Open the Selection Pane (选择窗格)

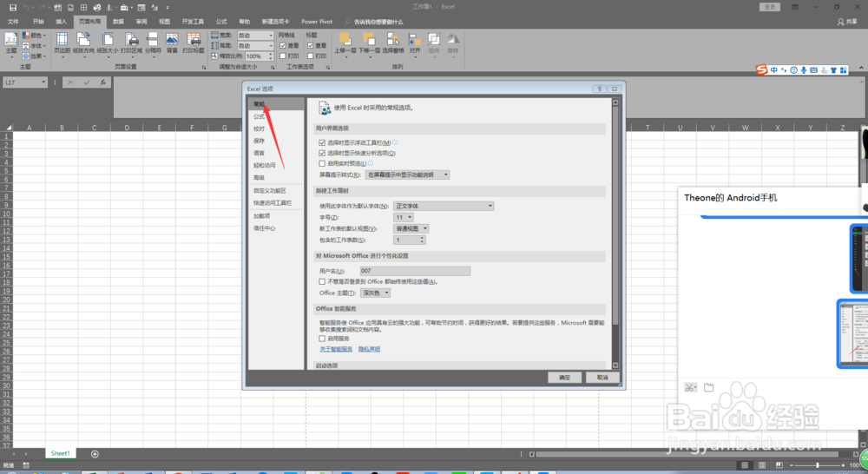[x=393, y=43]
